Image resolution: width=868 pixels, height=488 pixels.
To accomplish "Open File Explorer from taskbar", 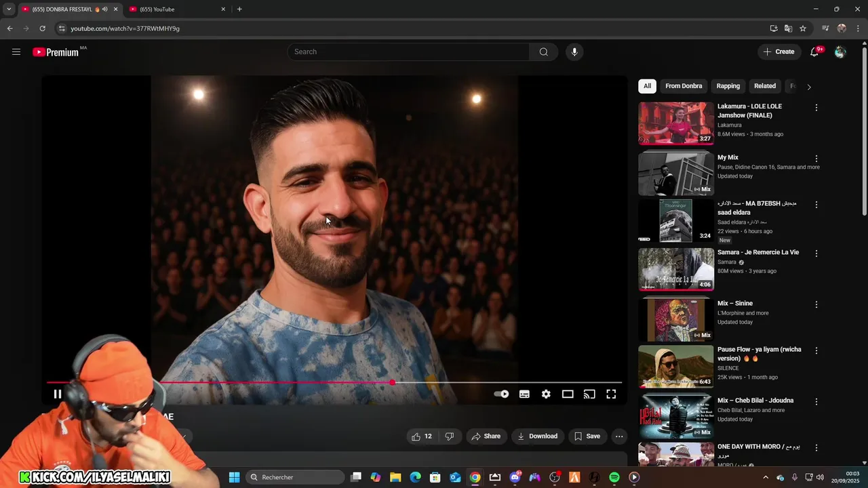I will (395, 478).
